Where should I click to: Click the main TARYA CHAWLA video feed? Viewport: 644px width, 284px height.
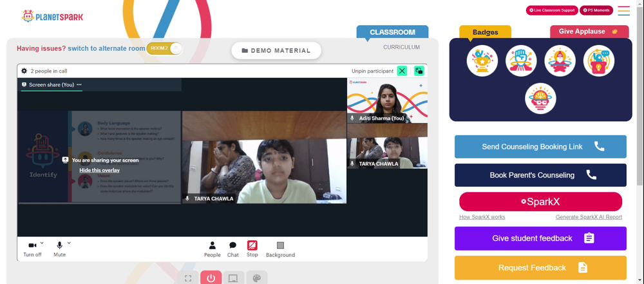point(264,157)
